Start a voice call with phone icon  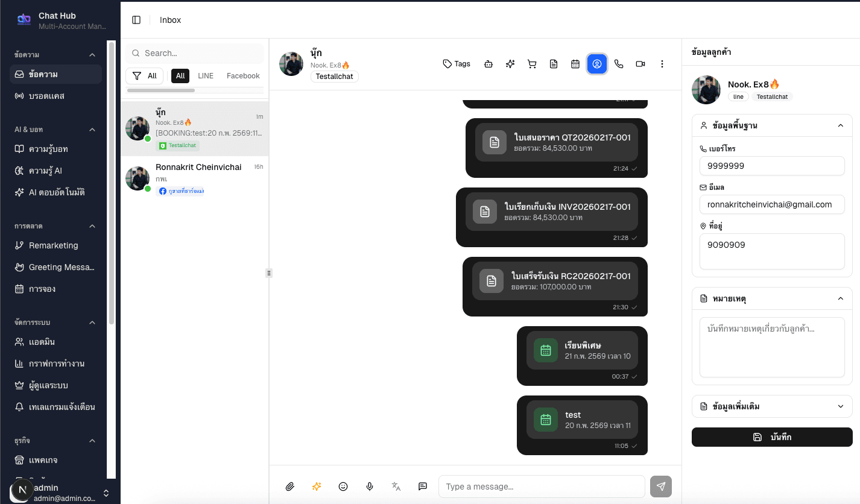click(619, 64)
